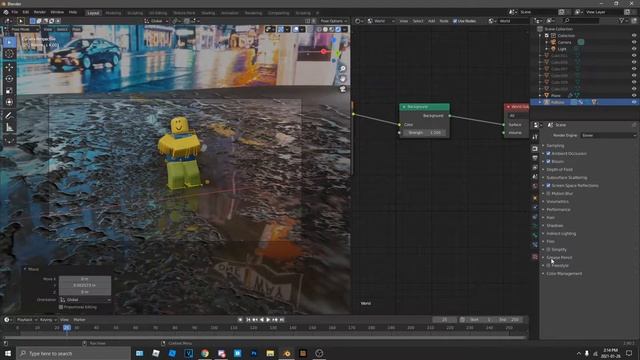The image size is (640, 360).
Task: Enable the Simplify checkbox
Action: tap(548, 249)
